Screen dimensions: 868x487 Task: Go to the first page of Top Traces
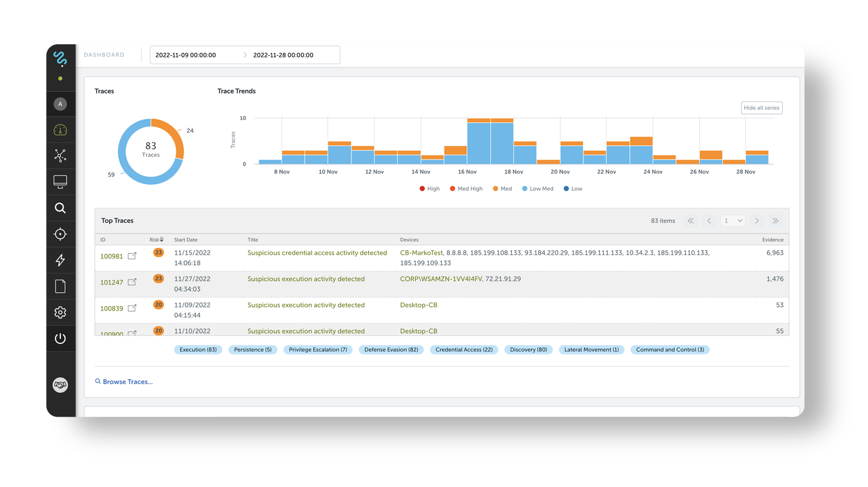(691, 221)
